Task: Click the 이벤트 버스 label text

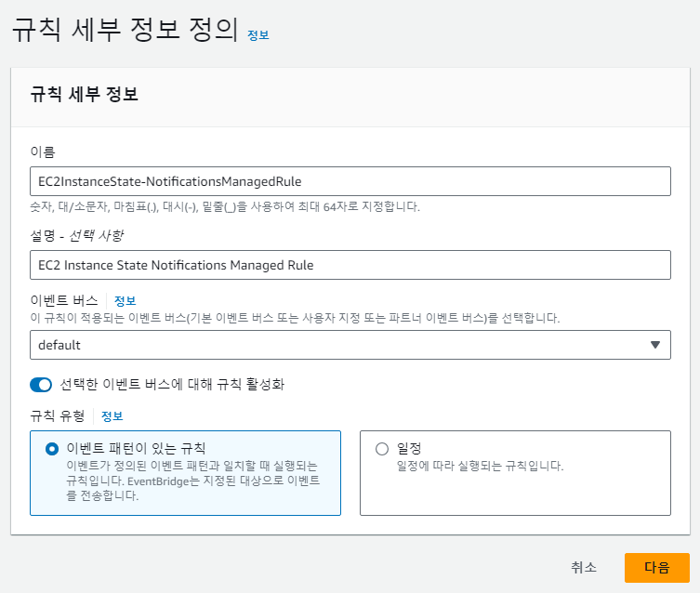Action: point(64,301)
